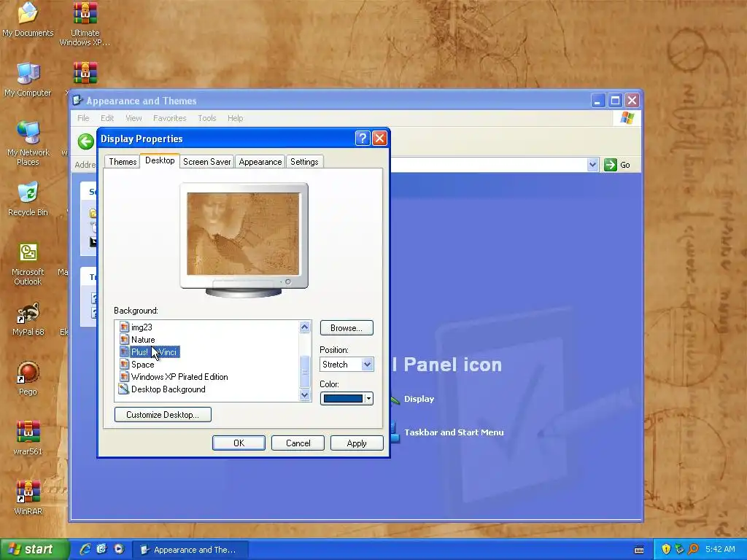Click the Windows flag logo in Appearance and Themes
747x560 pixels.
(x=627, y=118)
